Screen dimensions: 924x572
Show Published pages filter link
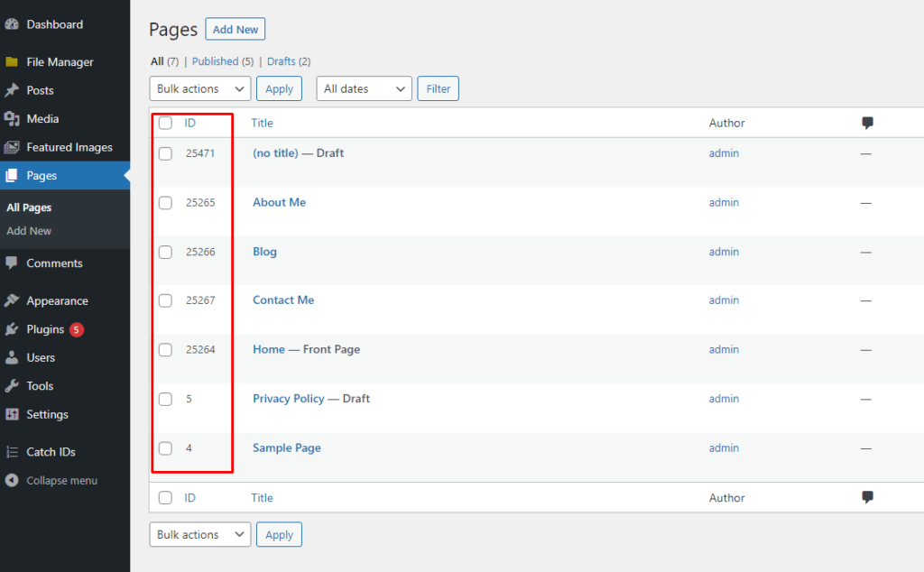coord(215,61)
